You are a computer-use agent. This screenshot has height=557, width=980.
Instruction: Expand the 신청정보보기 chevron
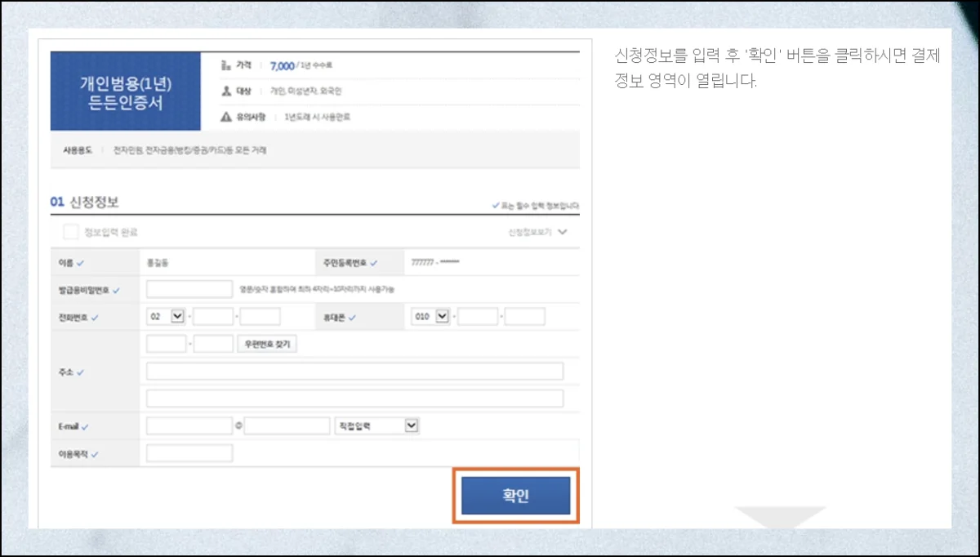[x=562, y=232]
